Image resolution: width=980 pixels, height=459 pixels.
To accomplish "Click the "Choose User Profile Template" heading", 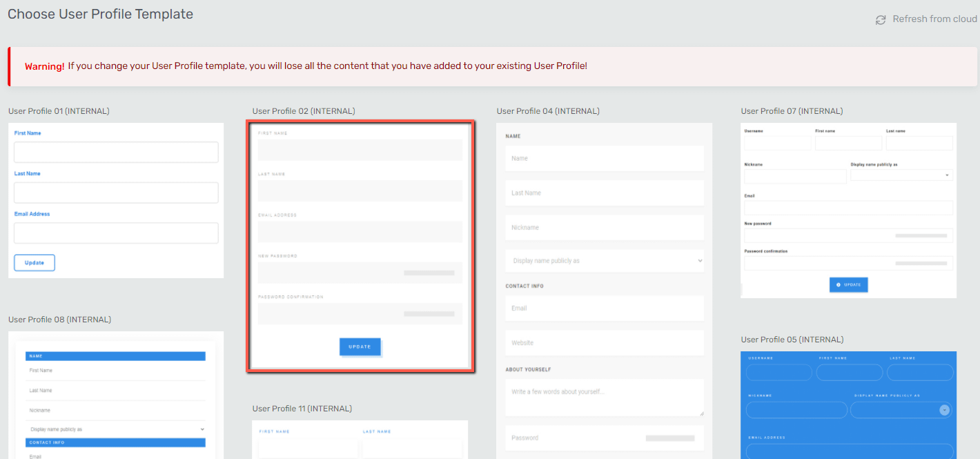I will coord(101,14).
